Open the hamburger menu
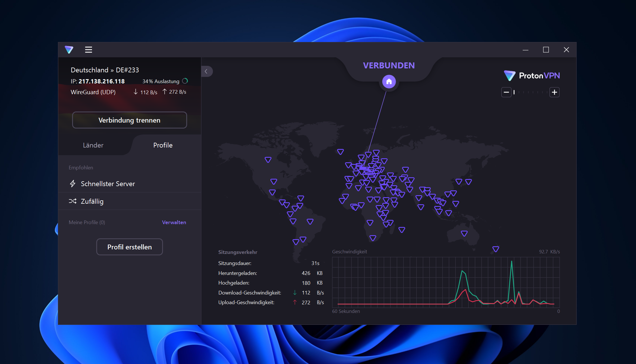This screenshot has height=364, width=636. tap(89, 50)
